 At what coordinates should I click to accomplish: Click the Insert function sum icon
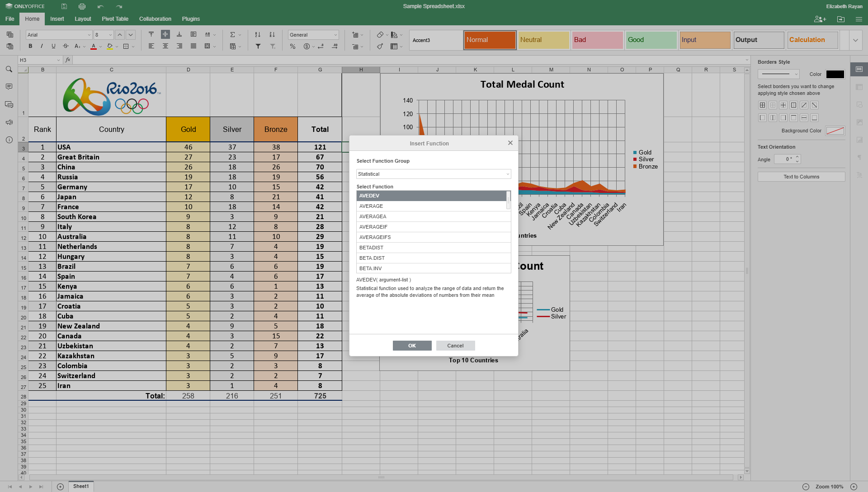tap(232, 35)
